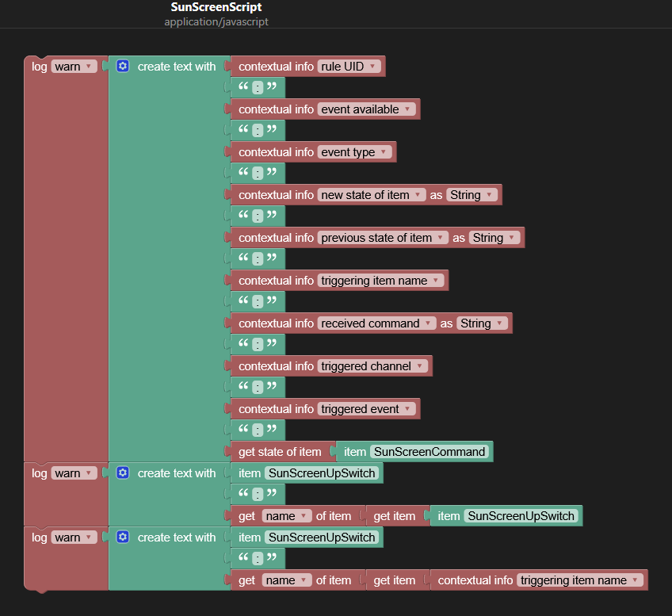Edit colon text field below previous state of item
The width and height of the screenshot is (672, 616).
click(x=258, y=259)
